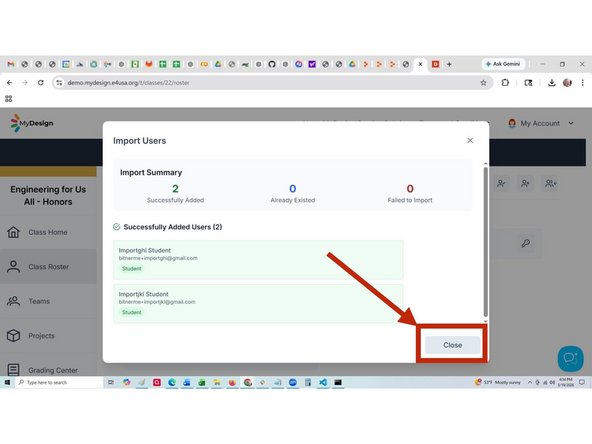Expand the My Account dropdown
Image resolution: width=592 pixels, height=444 pixels.
pos(541,123)
